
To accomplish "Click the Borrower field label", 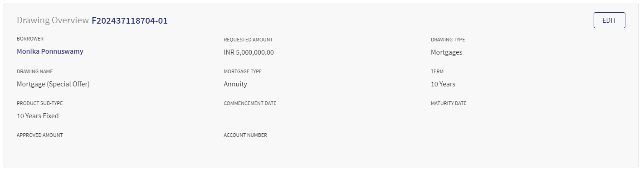I will (30, 39).
